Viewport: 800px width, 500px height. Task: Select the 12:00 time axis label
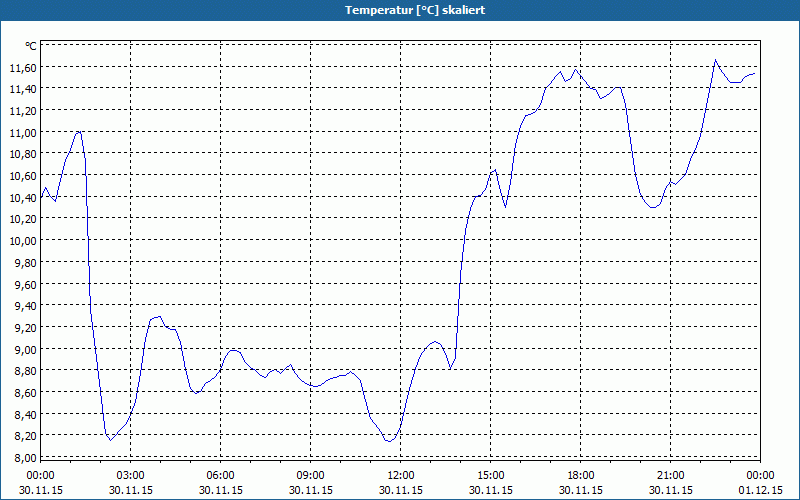point(401,475)
